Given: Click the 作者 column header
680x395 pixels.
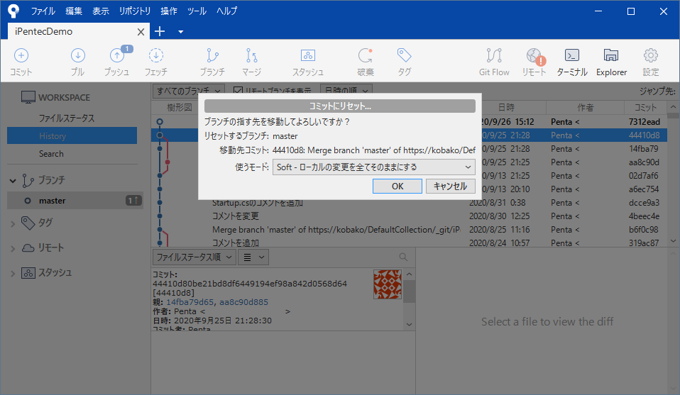Looking at the screenshot, I should tap(585, 108).
